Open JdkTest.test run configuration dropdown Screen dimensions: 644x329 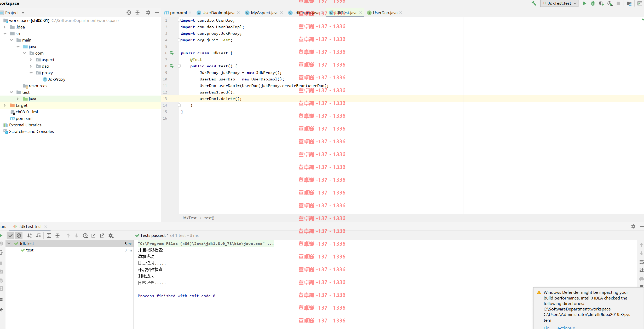[559, 3]
